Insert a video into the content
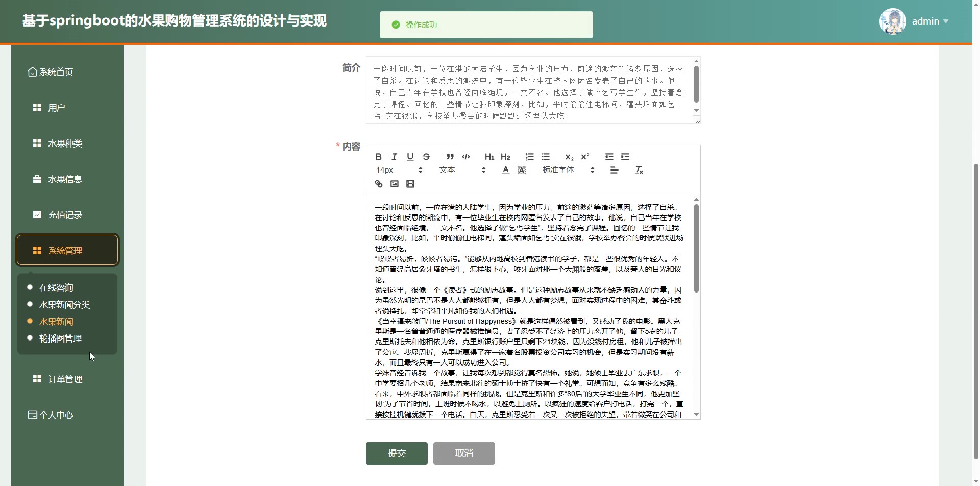The height and width of the screenshot is (486, 980). 410,184
